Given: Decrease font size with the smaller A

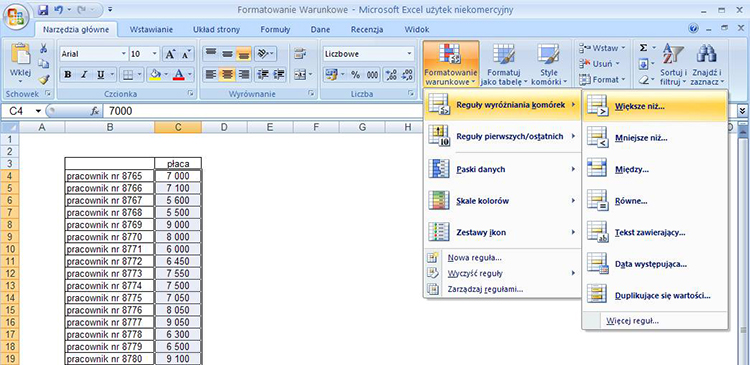Looking at the screenshot, I should 186,54.
